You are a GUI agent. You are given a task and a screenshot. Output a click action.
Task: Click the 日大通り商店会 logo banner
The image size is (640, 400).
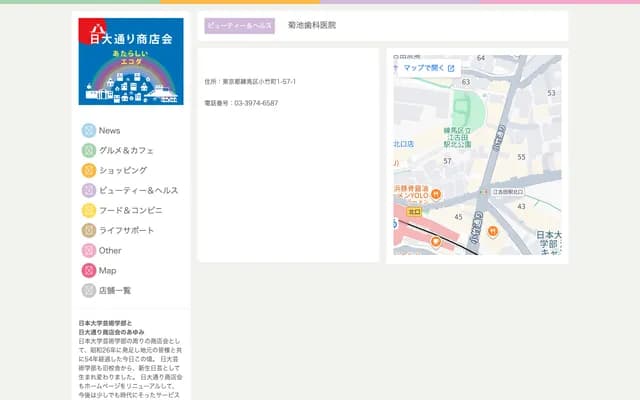(x=131, y=61)
